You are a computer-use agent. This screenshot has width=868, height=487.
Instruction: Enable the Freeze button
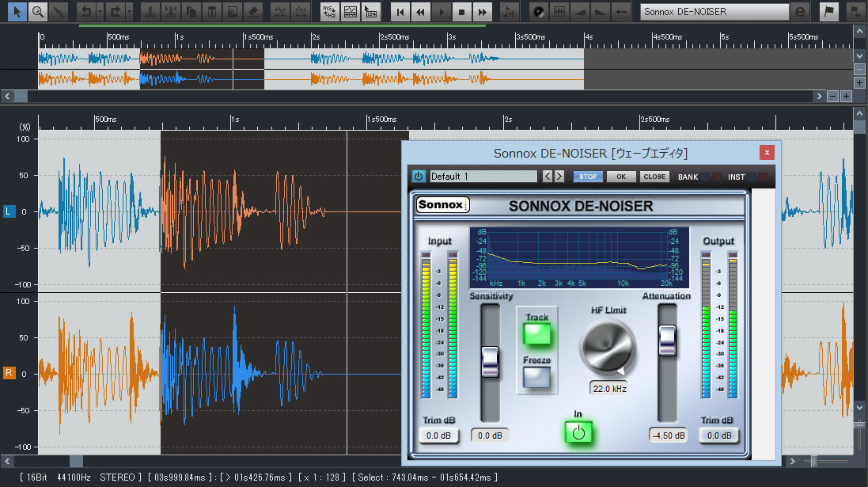pos(536,377)
